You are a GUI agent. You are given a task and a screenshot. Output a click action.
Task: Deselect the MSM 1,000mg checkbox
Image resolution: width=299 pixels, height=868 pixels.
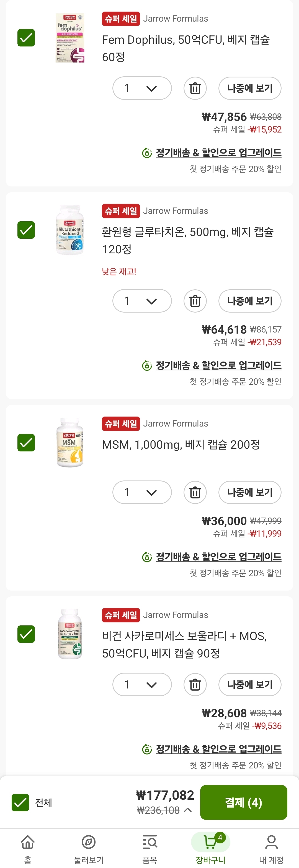pyautogui.click(x=26, y=443)
